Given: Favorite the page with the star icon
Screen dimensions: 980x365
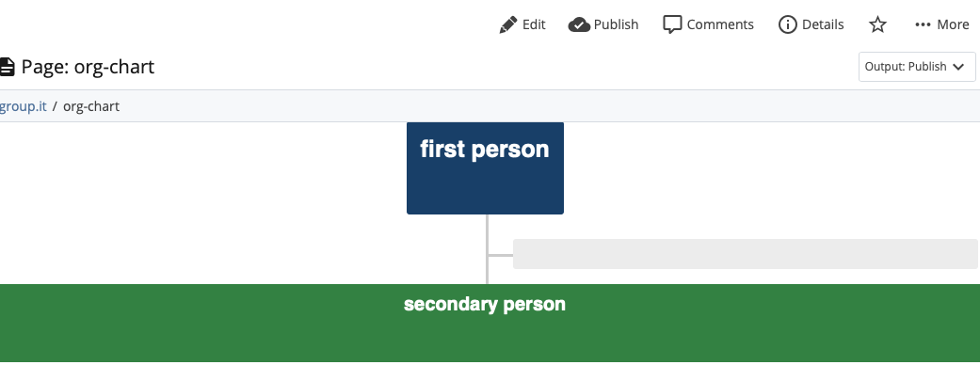Looking at the screenshot, I should (x=877, y=24).
